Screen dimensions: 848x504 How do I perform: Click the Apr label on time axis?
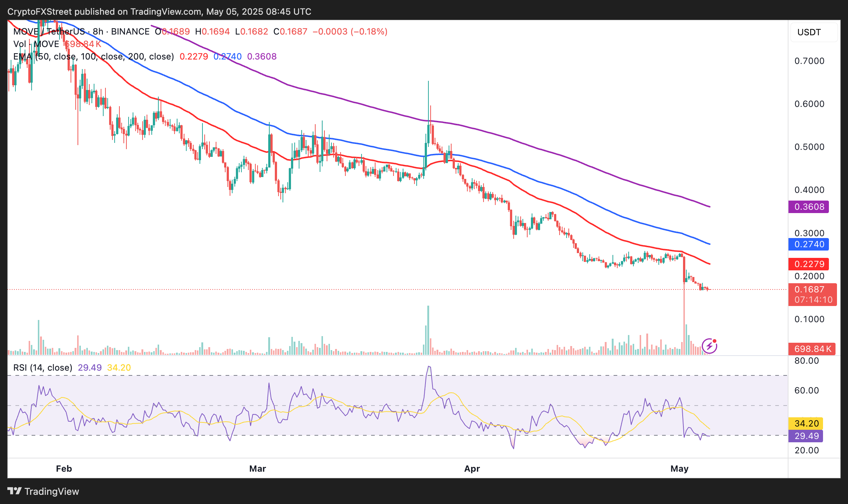click(472, 469)
